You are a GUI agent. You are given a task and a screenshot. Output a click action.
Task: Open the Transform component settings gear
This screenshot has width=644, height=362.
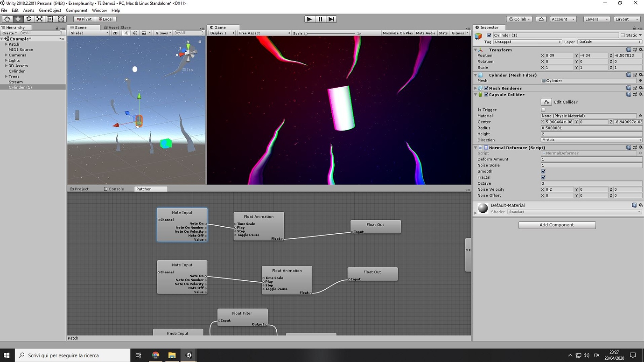pos(640,49)
